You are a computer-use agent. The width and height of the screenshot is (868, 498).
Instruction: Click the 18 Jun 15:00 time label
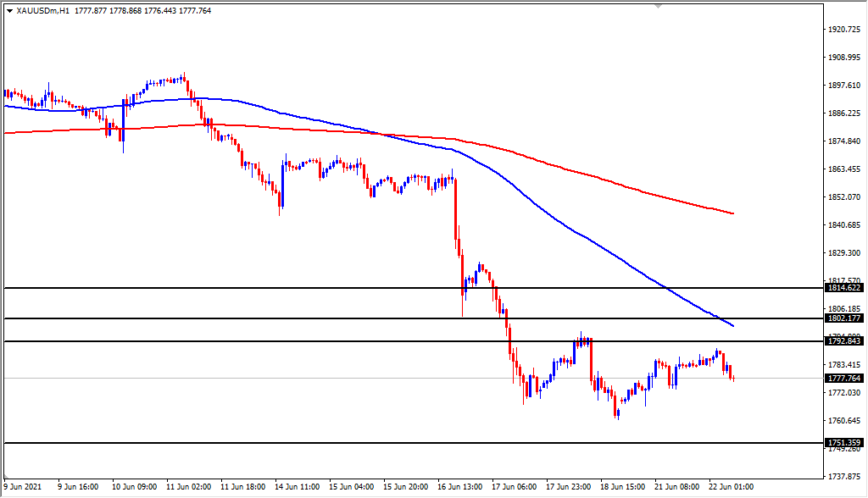[622, 487]
